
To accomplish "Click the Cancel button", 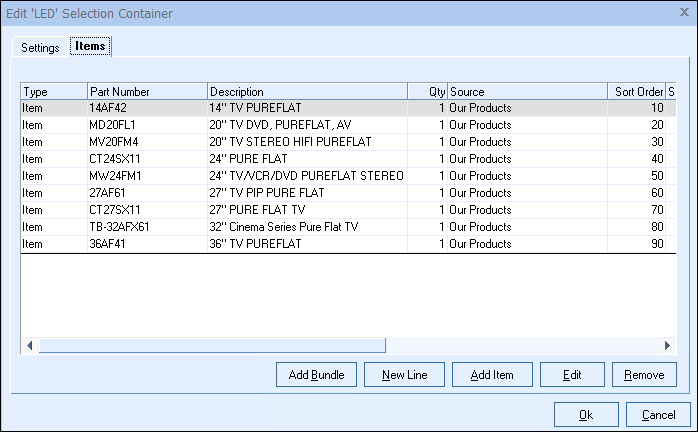I will [658, 415].
